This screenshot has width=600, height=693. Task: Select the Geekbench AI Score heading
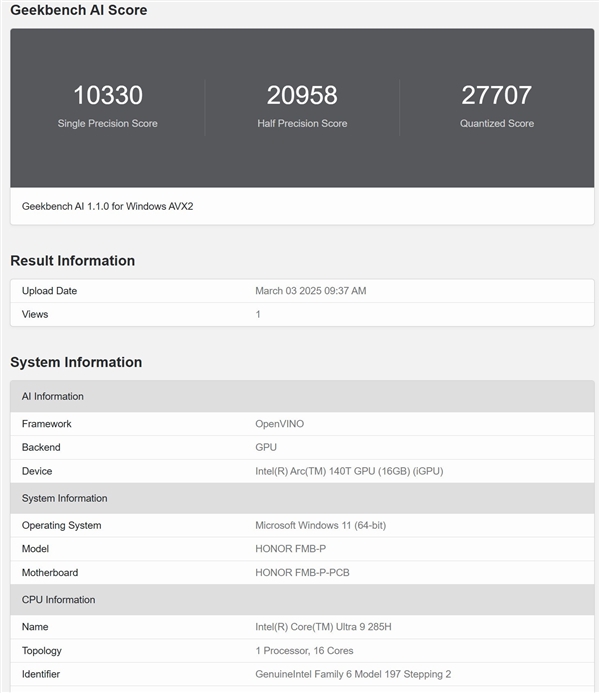point(79,10)
